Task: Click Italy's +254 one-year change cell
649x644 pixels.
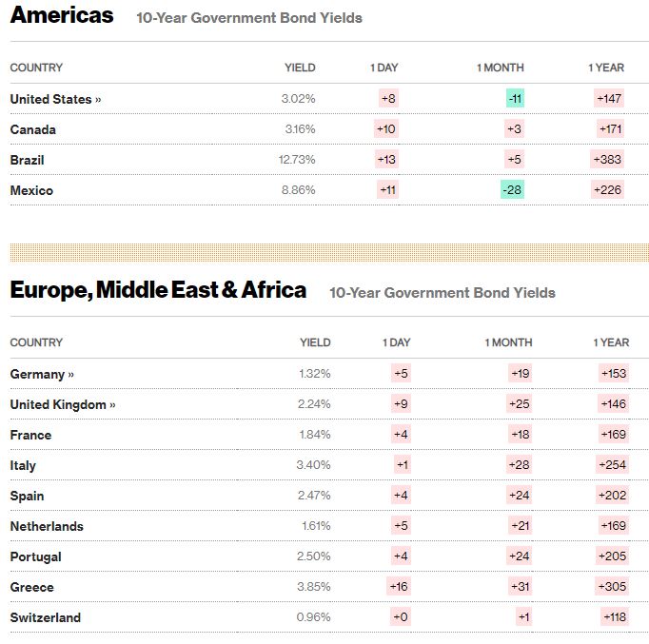Action: (x=614, y=465)
